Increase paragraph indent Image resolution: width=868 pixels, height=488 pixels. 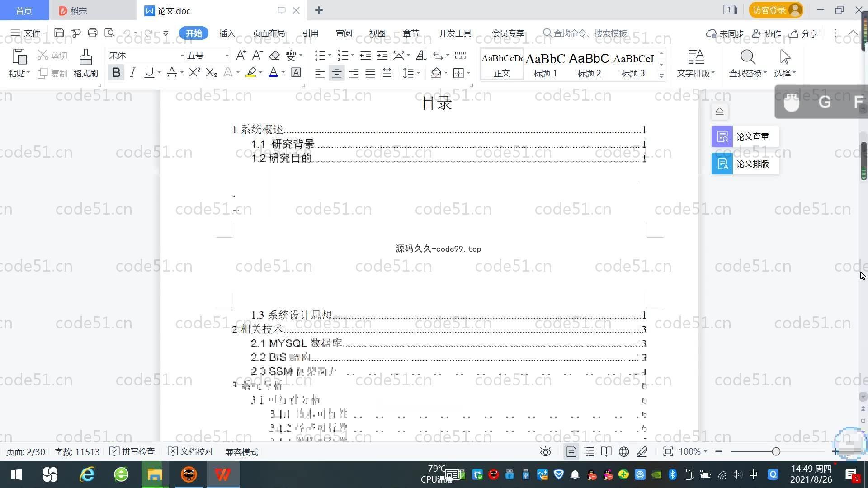tap(382, 55)
